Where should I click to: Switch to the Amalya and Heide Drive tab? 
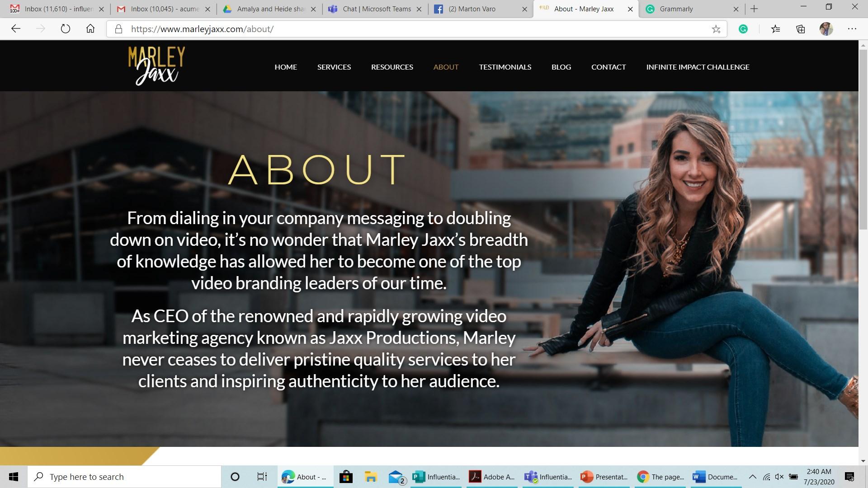tap(269, 9)
